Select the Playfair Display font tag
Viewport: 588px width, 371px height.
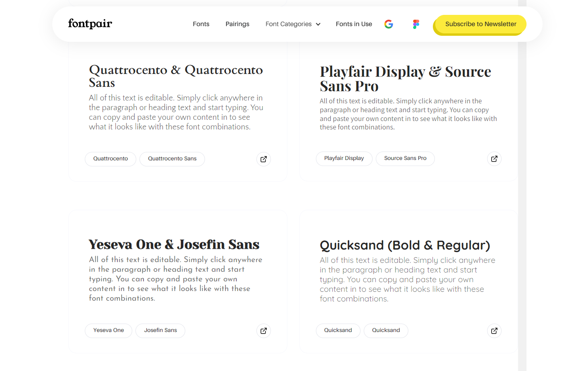(344, 158)
